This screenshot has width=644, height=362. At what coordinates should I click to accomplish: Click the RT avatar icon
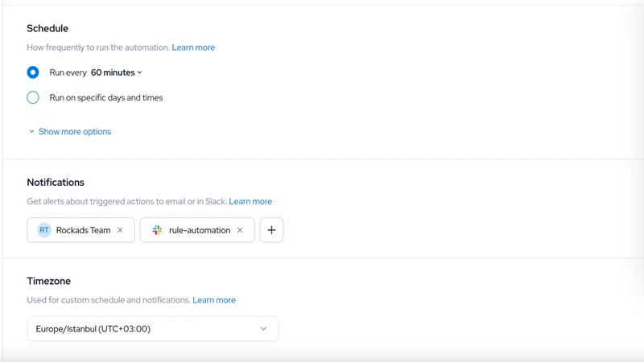44,230
